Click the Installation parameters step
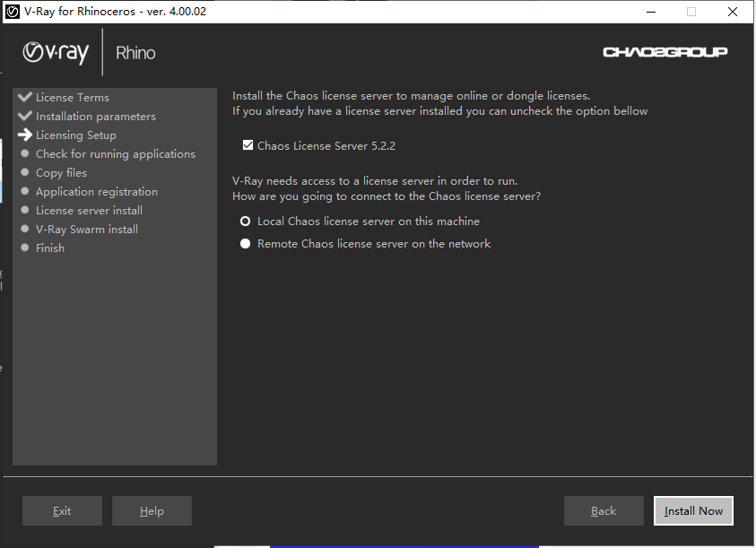Viewport: 756px width, 548px height. pyautogui.click(x=95, y=117)
